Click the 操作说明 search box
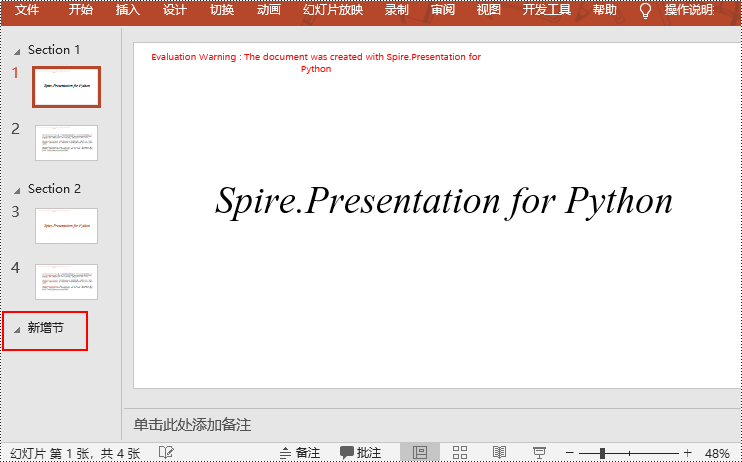This screenshot has height=462, width=742. (x=689, y=9)
